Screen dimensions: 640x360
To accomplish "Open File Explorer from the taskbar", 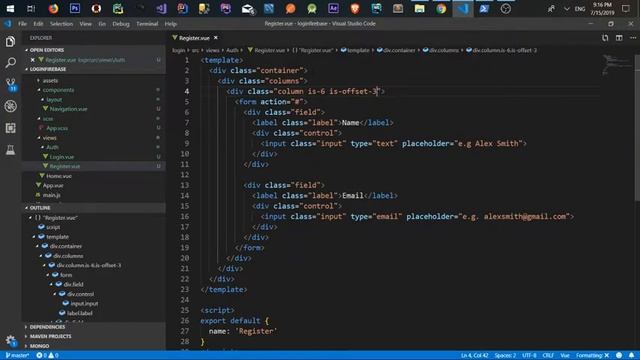I will [419, 9].
